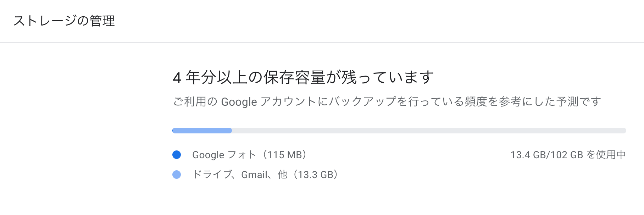Click the word Google in the subtitle
This screenshot has width=644, height=215.
point(239,102)
